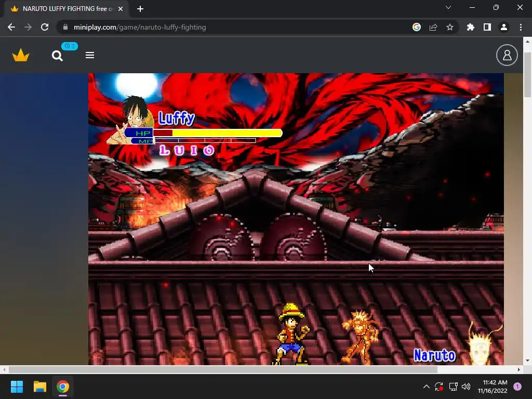
Task: Click Luffy's yellow HP bar
Action: coord(218,133)
